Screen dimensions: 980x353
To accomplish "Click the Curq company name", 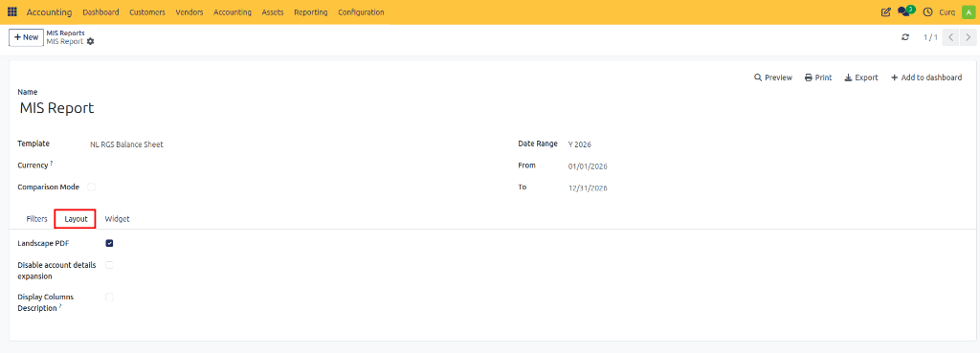I will point(947,11).
